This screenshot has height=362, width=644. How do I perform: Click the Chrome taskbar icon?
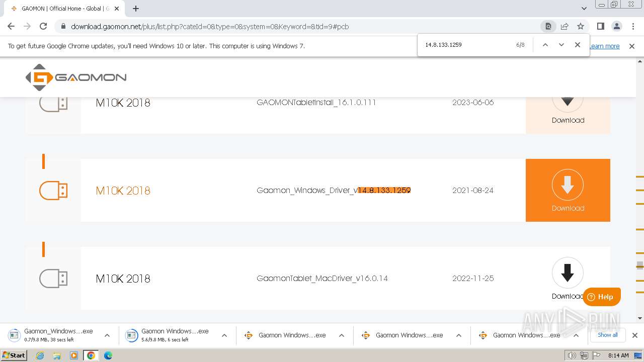[91, 355]
